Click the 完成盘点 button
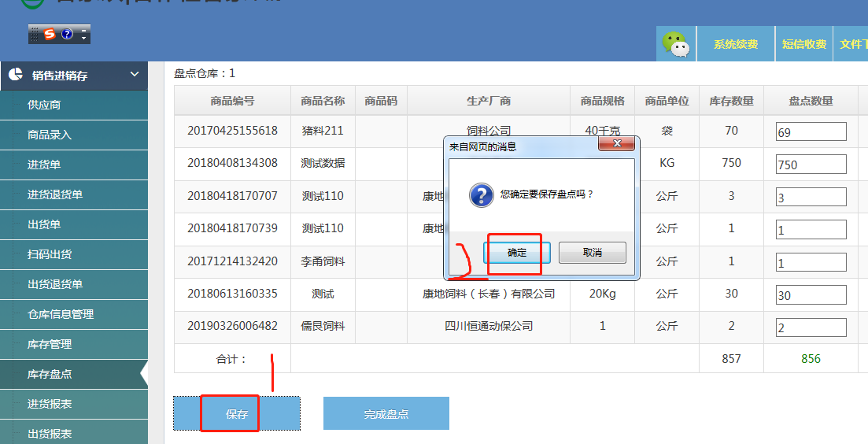The image size is (868, 444). click(x=386, y=413)
